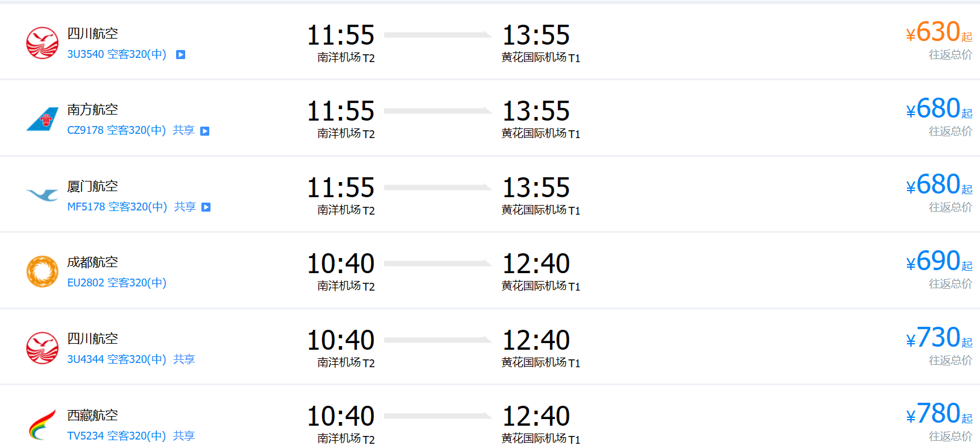Click the 共享 codeshare label for TV5234
The height and width of the screenshot is (448, 980).
(184, 436)
